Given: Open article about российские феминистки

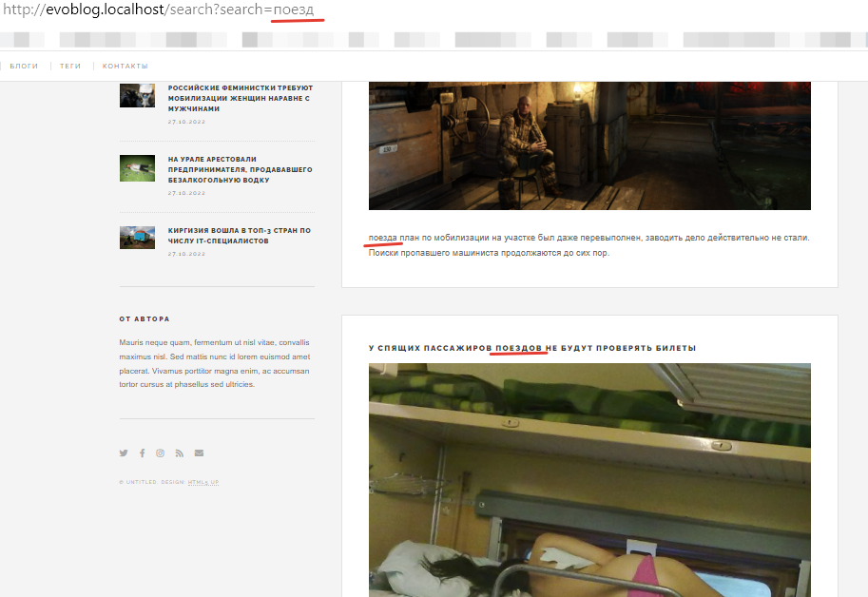Looking at the screenshot, I should pos(240,98).
